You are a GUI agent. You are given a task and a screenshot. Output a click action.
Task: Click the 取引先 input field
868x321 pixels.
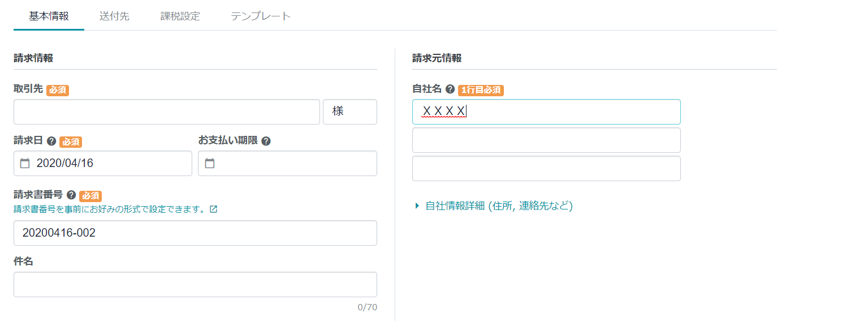pos(167,112)
